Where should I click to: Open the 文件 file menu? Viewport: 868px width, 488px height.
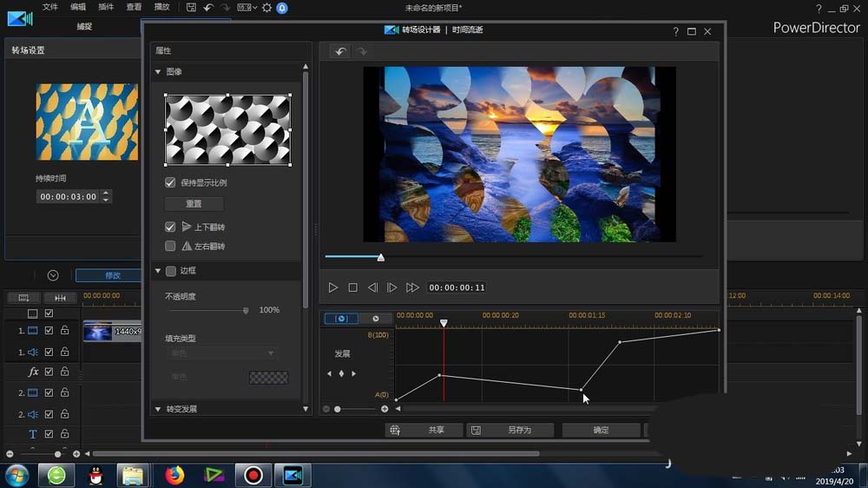point(50,8)
